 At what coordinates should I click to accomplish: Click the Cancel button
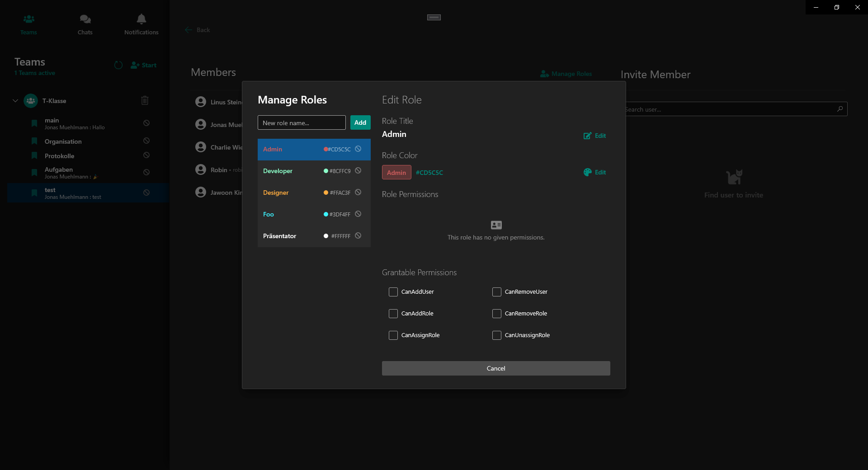point(496,368)
